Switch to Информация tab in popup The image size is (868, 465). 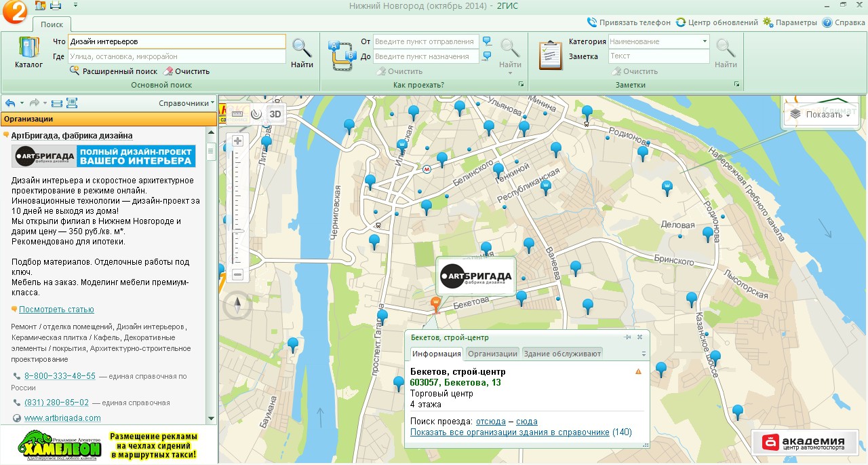(x=437, y=353)
